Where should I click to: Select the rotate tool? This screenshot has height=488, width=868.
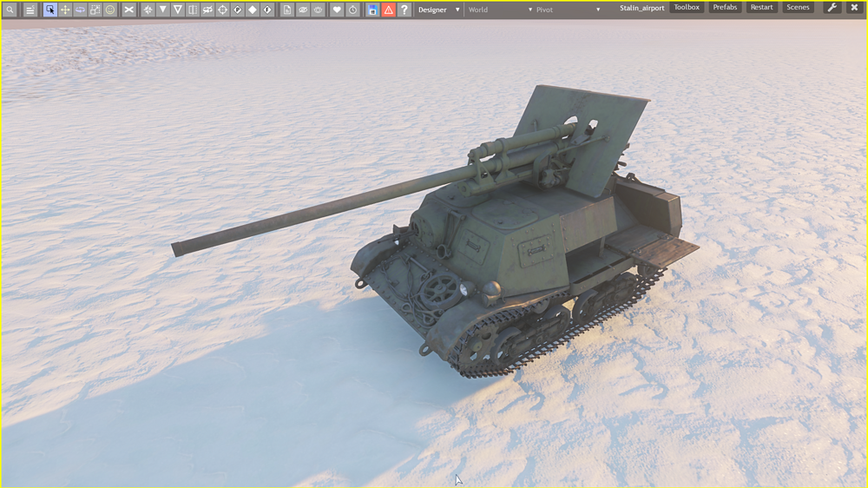(x=80, y=10)
